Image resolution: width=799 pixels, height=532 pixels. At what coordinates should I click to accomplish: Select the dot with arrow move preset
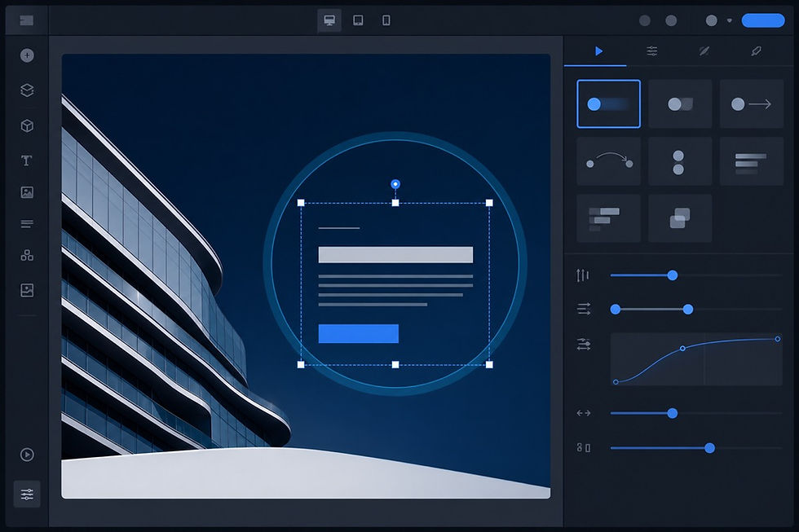point(751,103)
